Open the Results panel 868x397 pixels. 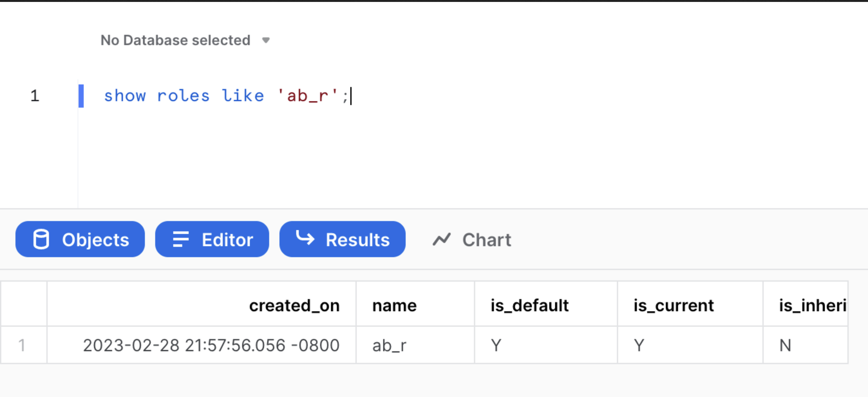tap(342, 239)
